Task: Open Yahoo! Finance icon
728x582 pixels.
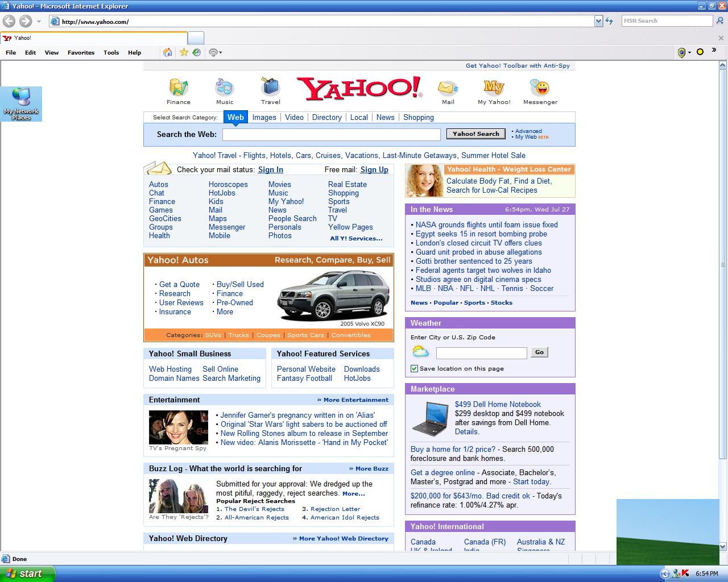Action: coord(179,88)
